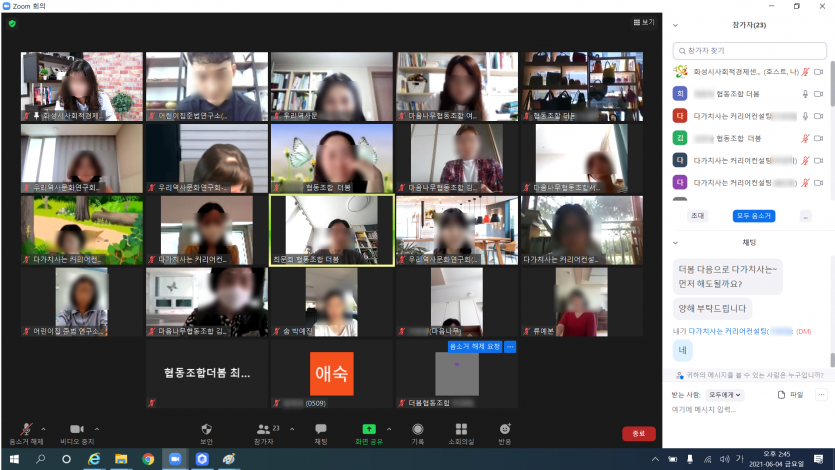
Task: Open the Security (보안) shield icon
Action: tap(207, 429)
